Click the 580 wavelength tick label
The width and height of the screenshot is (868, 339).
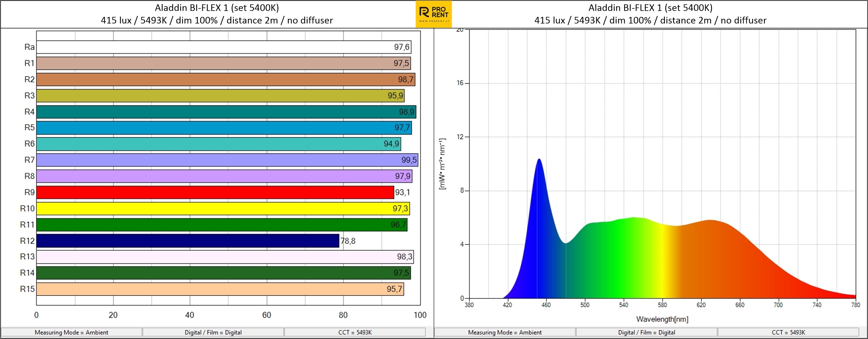[662, 305]
